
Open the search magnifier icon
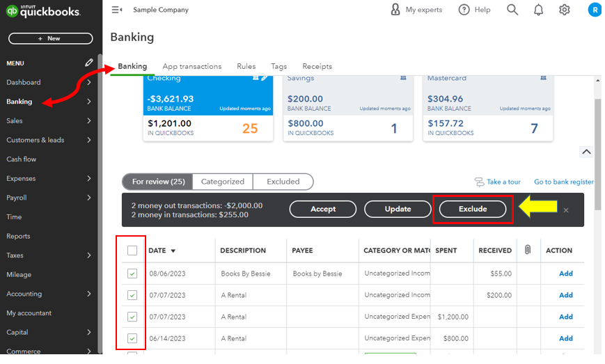pyautogui.click(x=512, y=10)
